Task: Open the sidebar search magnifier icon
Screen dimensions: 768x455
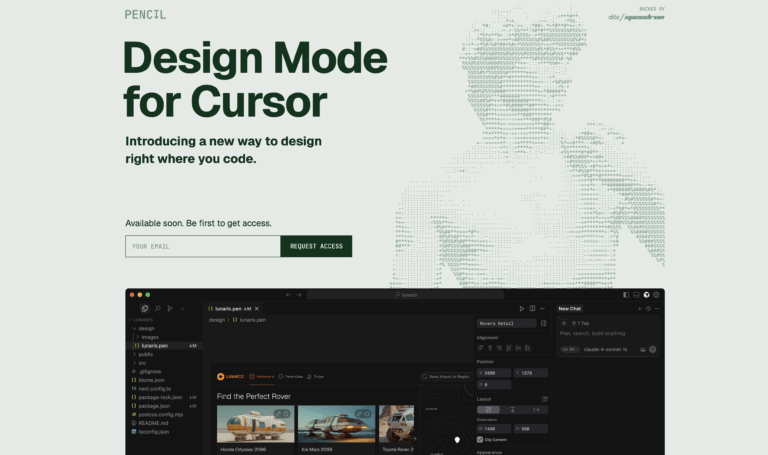Action: point(158,309)
